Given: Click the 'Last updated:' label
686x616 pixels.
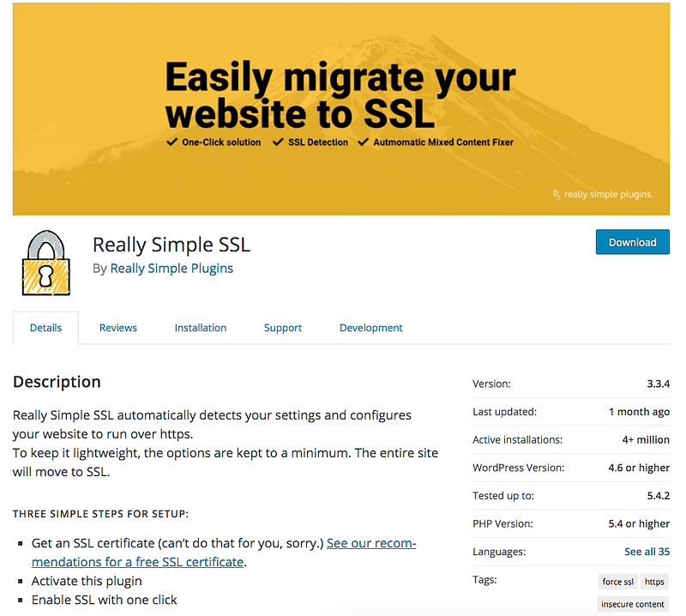Looking at the screenshot, I should point(504,412).
